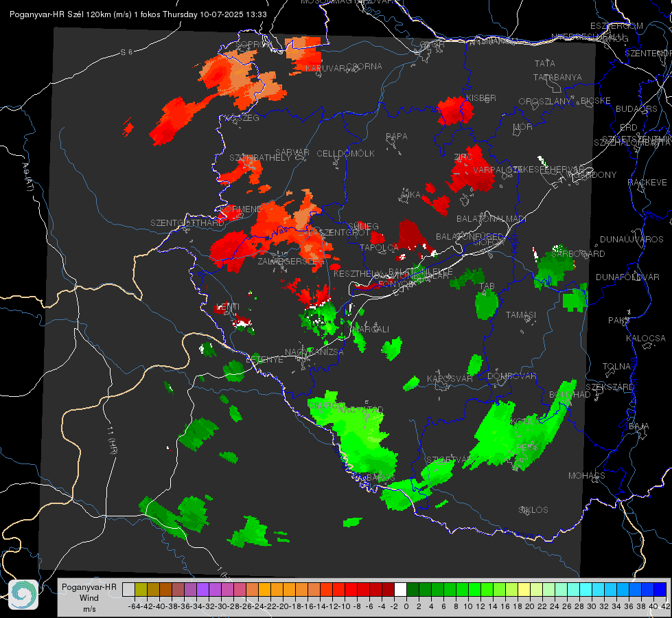Click the KAPUVÁR city label
Image resolution: width=672 pixels, height=618 pixels.
(x=326, y=69)
